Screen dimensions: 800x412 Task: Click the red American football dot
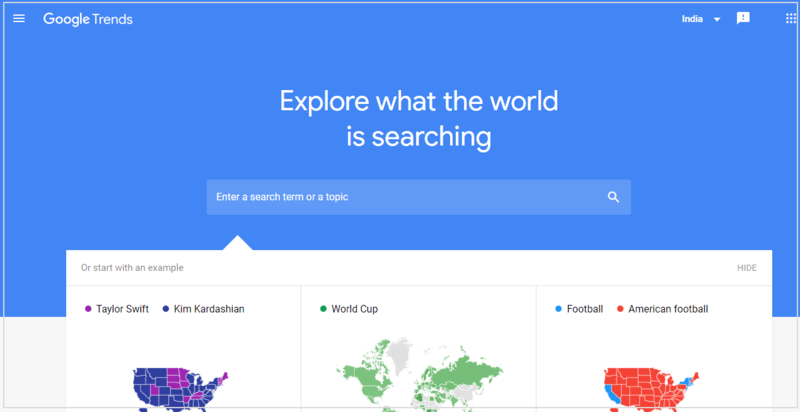[x=620, y=309]
